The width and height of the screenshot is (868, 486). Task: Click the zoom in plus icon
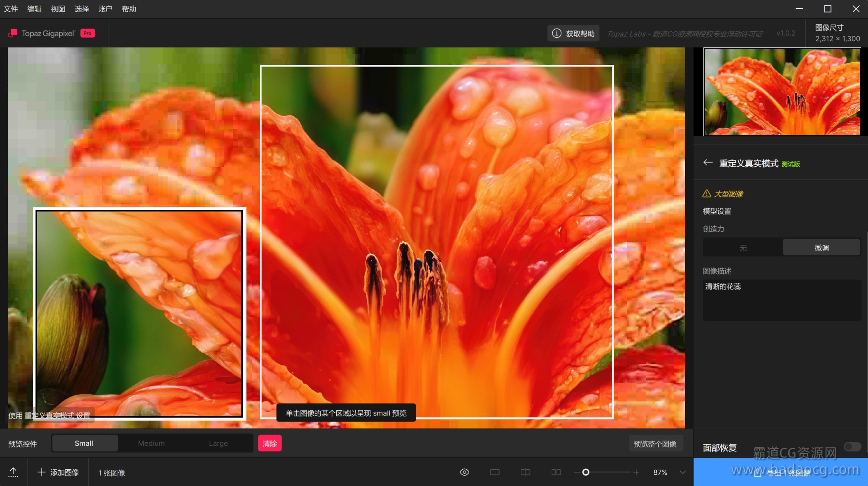[636, 472]
